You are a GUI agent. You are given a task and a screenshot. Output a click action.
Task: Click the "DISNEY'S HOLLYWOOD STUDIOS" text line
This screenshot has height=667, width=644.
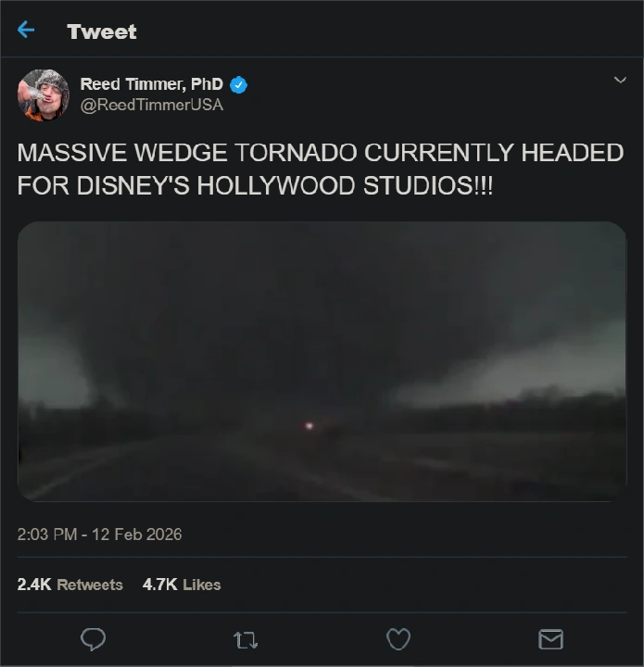click(x=255, y=184)
